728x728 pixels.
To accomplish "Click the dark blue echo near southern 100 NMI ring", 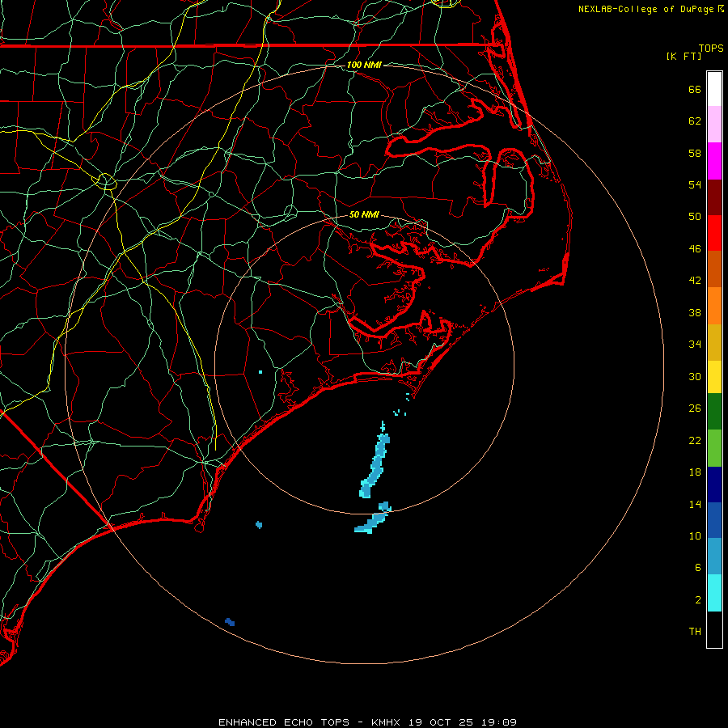I will point(230,622).
